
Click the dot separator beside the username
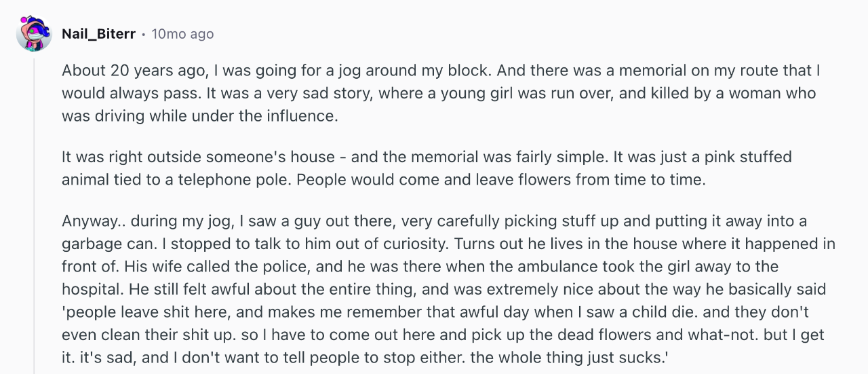coord(143,34)
